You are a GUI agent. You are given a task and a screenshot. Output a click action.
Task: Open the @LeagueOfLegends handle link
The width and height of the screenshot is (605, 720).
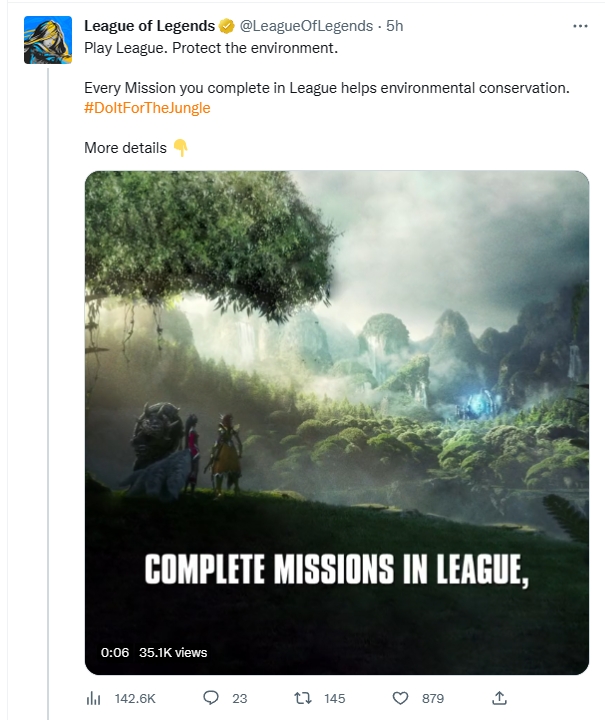pyautogui.click(x=306, y=26)
